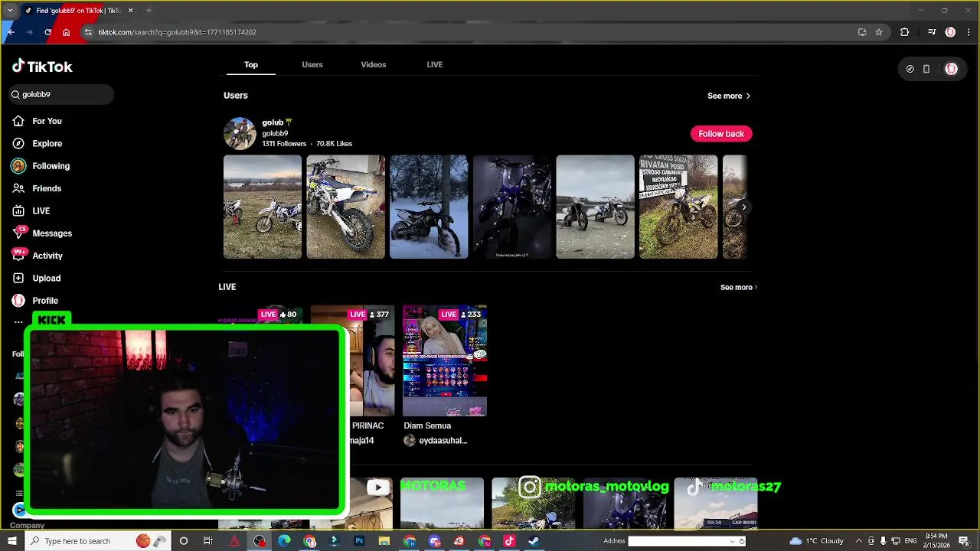
Task: Go back in browser history
Action: click(x=11, y=32)
